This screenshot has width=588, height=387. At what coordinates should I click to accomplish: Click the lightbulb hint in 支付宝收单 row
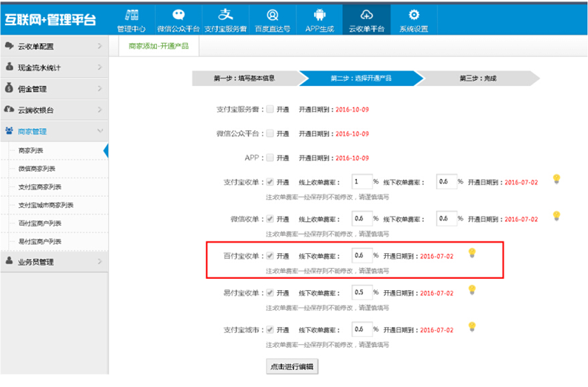click(x=556, y=179)
